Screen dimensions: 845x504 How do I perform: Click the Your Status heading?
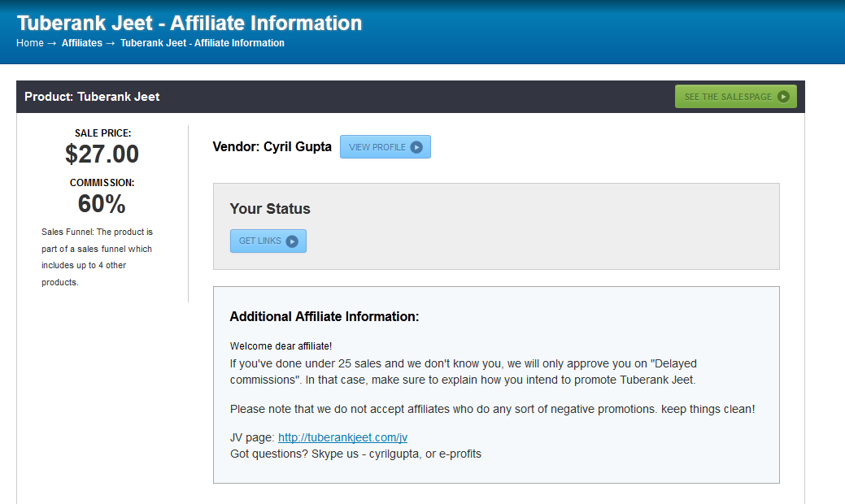click(x=270, y=208)
